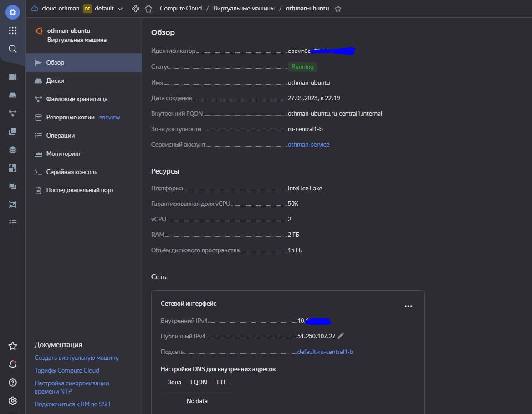Click the Ubuntu logo icon near othman-ubuntu
This screenshot has width=532, height=414.
coord(39,31)
